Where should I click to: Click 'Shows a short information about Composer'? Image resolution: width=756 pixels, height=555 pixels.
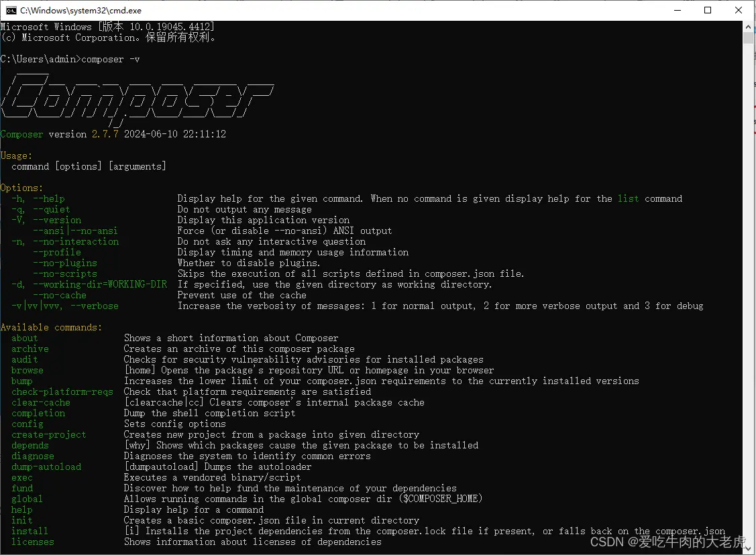[231, 338]
